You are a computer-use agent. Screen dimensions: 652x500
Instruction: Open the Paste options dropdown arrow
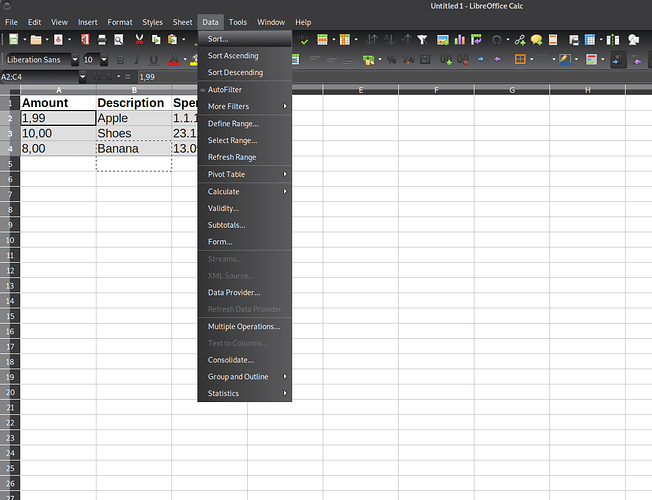(x=183, y=40)
